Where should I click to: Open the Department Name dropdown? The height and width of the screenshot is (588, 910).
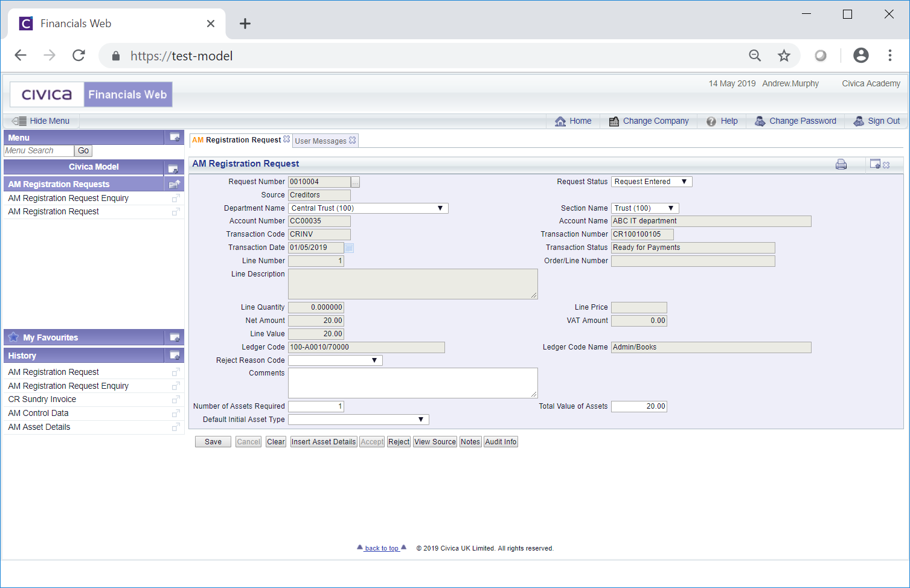pos(368,208)
